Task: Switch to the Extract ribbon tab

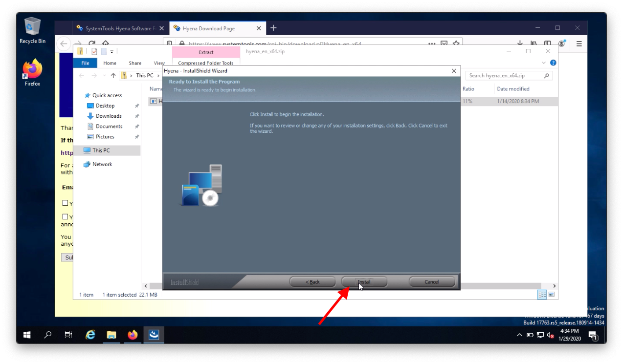Action: pos(205,52)
